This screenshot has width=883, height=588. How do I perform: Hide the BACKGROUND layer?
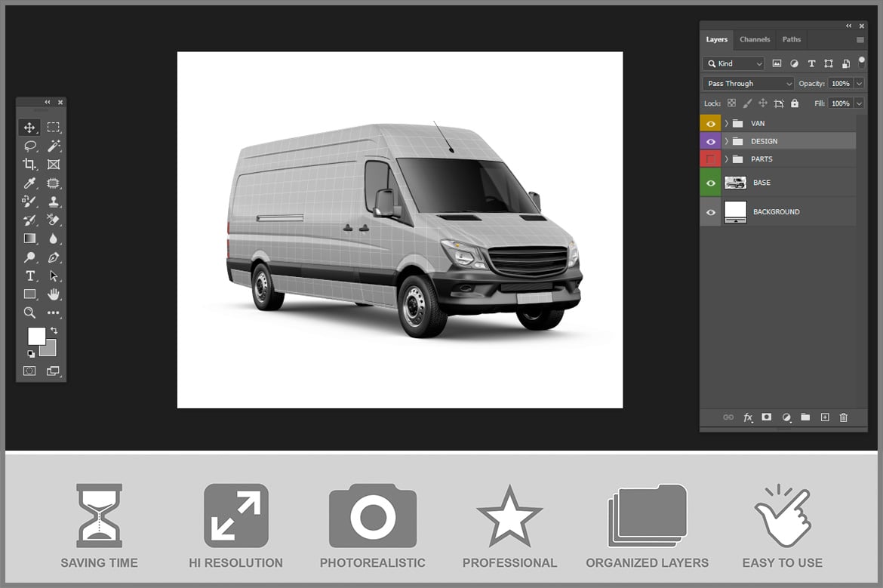(x=711, y=212)
